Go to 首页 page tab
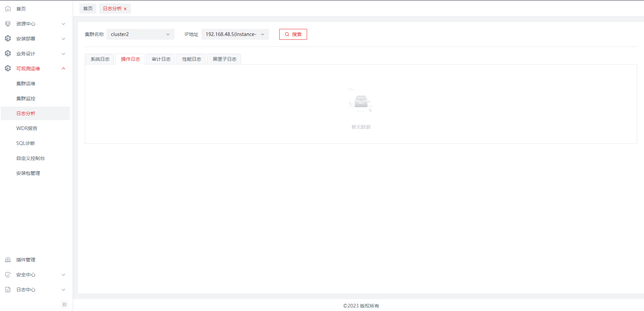The width and height of the screenshot is (644, 311). click(88, 8)
